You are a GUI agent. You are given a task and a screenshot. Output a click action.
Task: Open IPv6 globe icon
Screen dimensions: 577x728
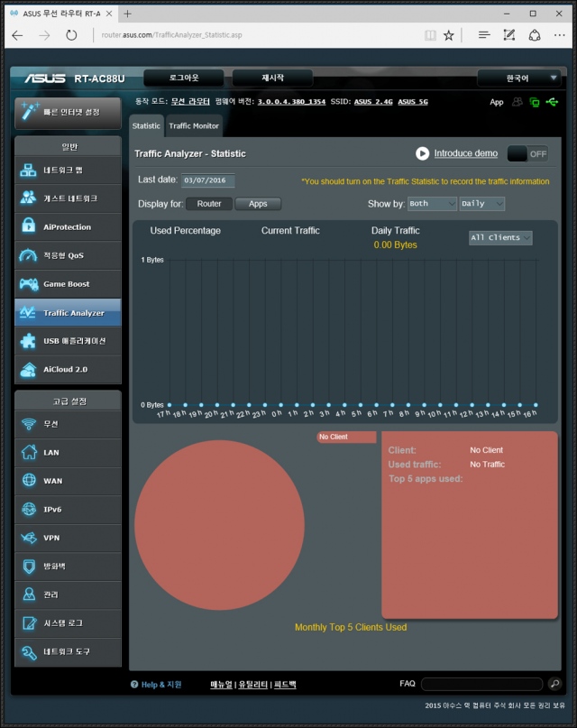tap(29, 509)
